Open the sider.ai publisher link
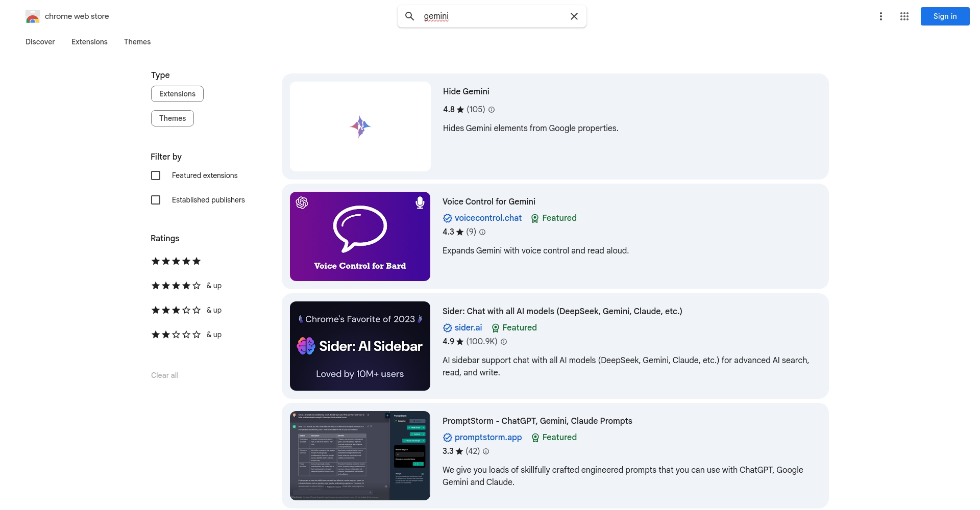 click(468, 327)
